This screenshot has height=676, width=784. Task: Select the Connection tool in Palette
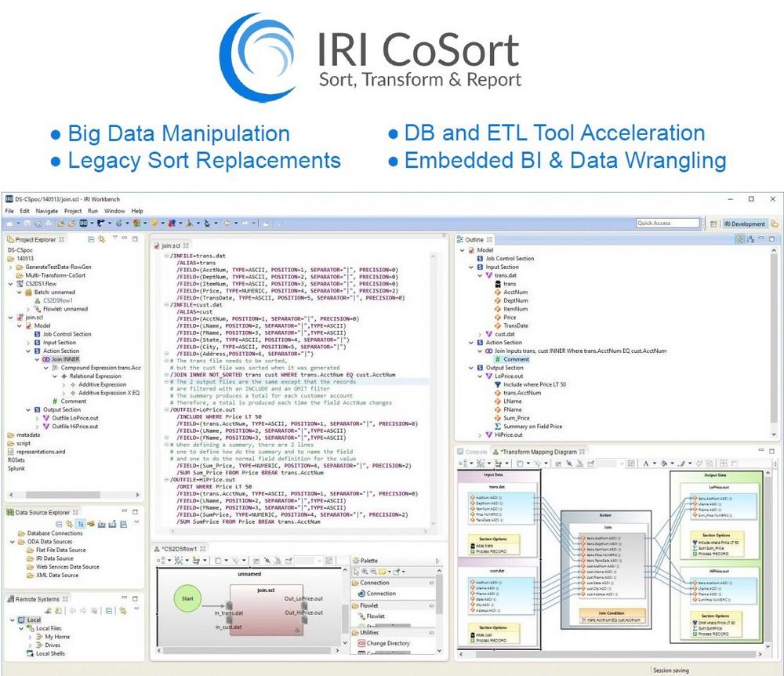click(x=381, y=594)
